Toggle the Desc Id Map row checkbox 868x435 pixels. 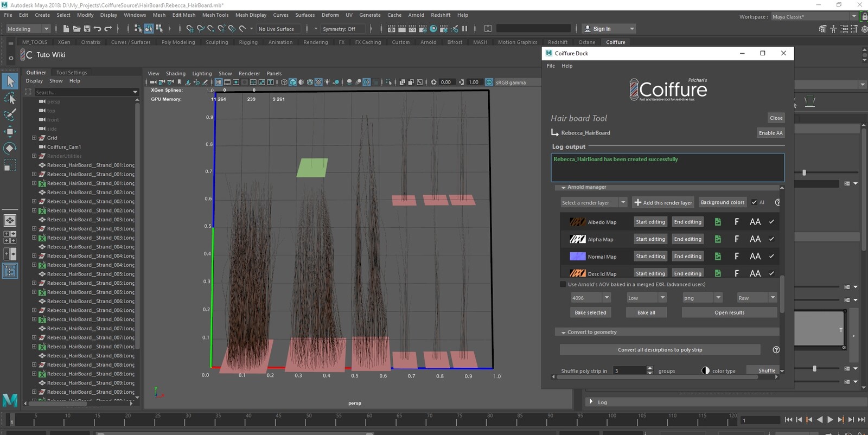click(771, 273)
